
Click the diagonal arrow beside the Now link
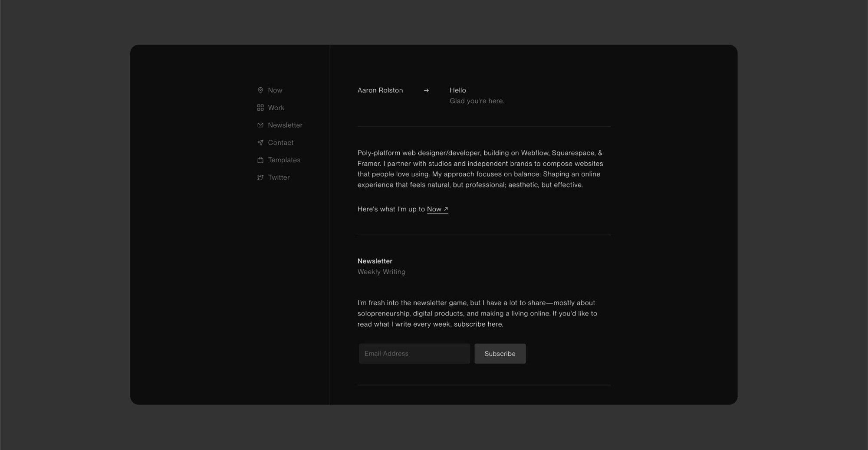point(445,209)
